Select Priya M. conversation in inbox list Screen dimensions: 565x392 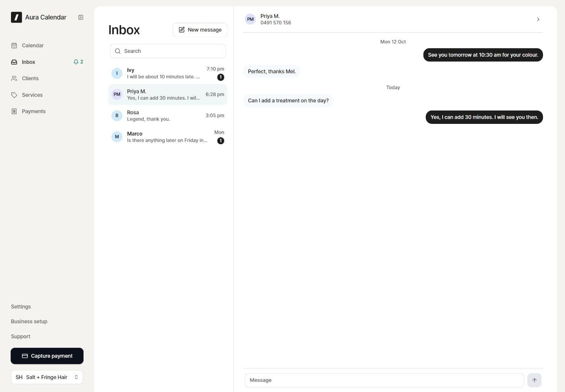168,94
